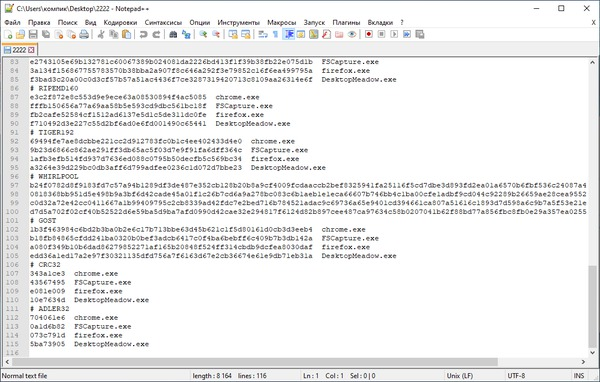Open the ? help menu
Viewport: 600px width, 382px height.
402,23
